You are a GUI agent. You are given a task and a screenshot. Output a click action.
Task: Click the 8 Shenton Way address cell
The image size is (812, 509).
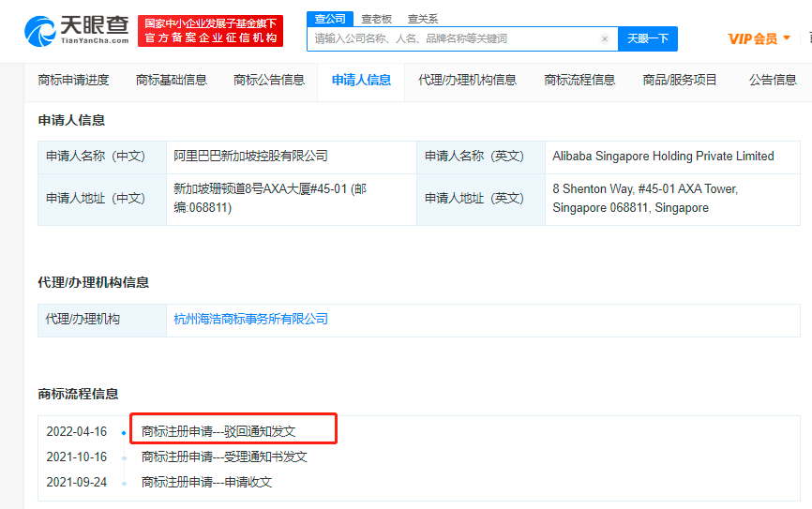672,199
